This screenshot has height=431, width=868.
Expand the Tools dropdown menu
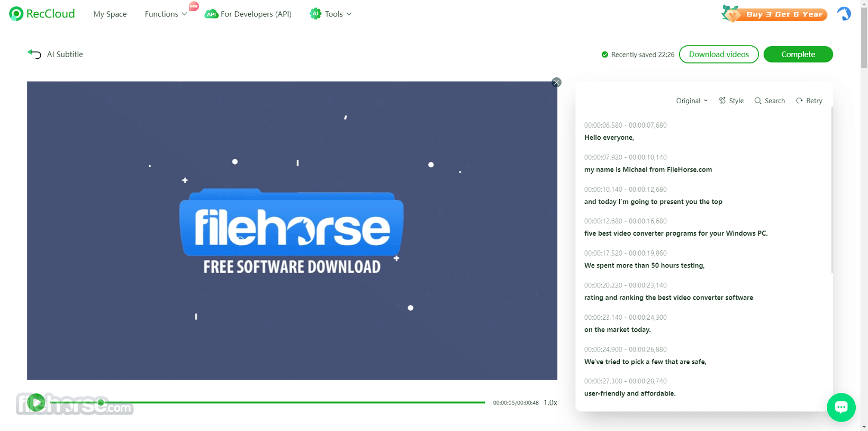(338, 14)
